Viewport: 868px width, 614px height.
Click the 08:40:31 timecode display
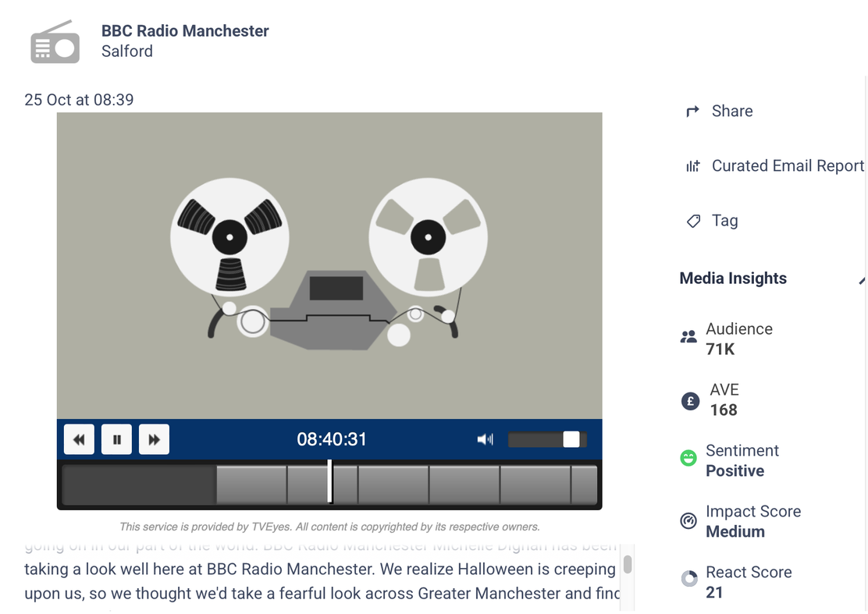click(x=332, y=439)
